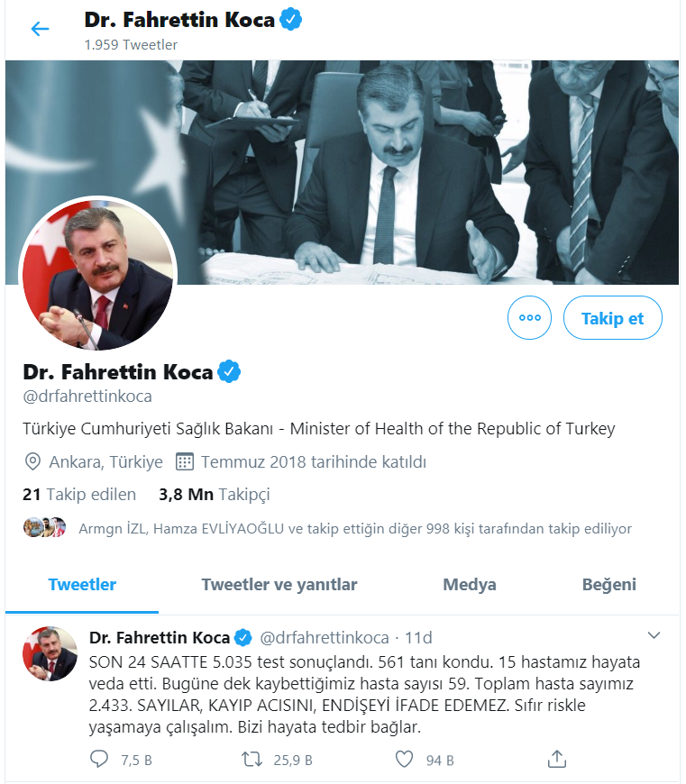Image resolution: width=686 pixels, height=784 pixels.
Task: Retweet using the retweet arrows icon
Action: pyautogui.click(x=252, y=759)
